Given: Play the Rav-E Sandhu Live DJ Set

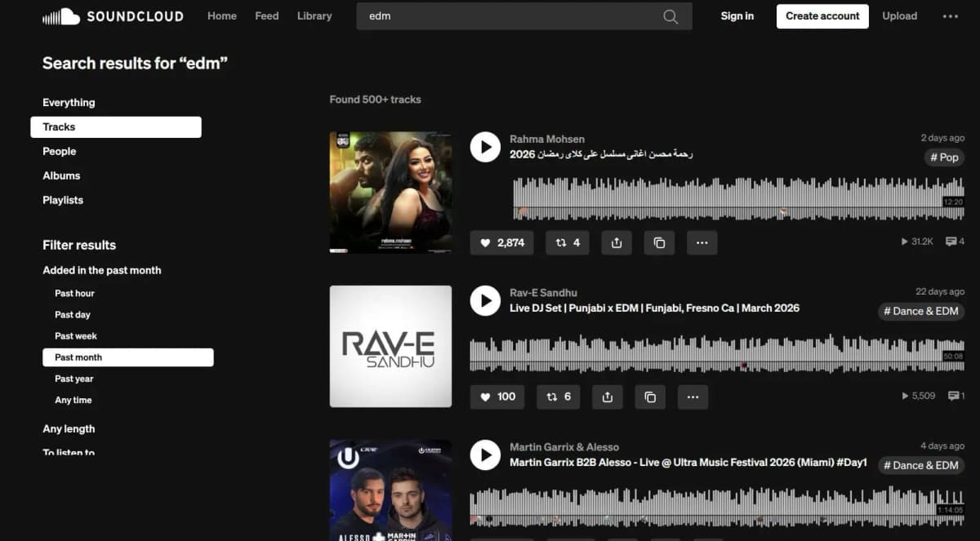Looking at the screenshot, I should 485,301.
